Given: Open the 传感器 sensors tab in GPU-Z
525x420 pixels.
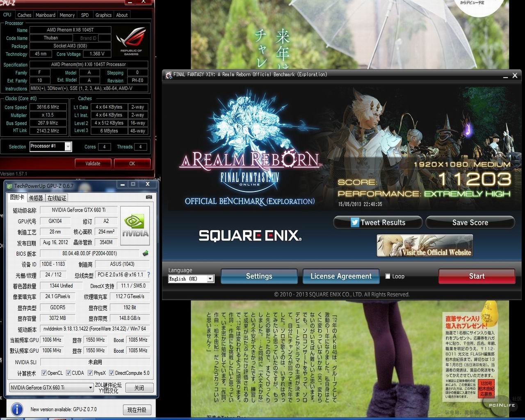Looking at the screenshot, I should (x=36, y=198).
